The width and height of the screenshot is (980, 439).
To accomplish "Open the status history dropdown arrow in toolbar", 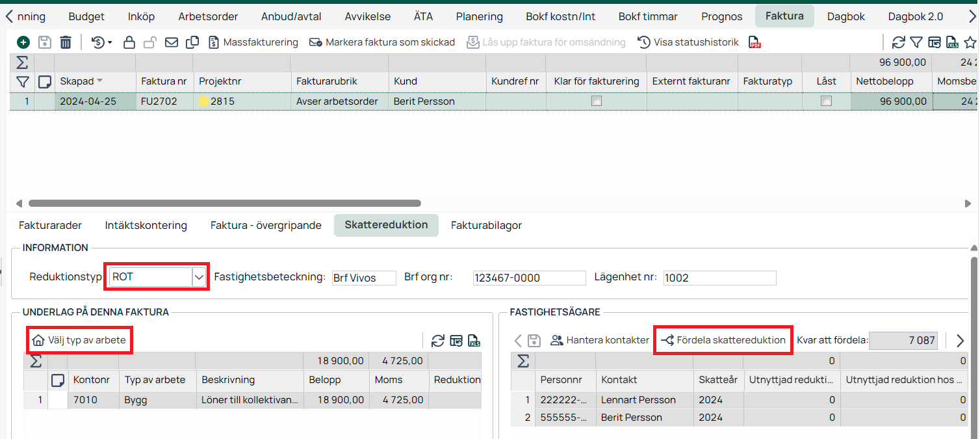I will (110, 43).
